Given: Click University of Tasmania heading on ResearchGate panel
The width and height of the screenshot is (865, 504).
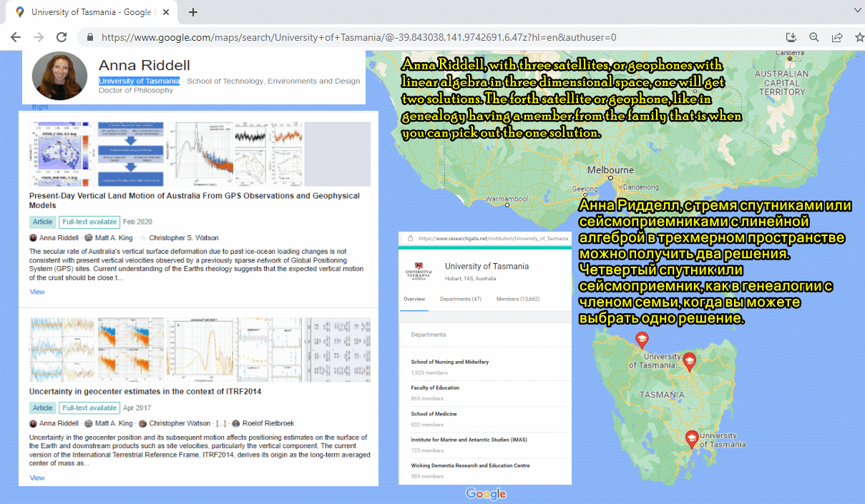Looking at the screenshot, I should (x=487, y=266).
